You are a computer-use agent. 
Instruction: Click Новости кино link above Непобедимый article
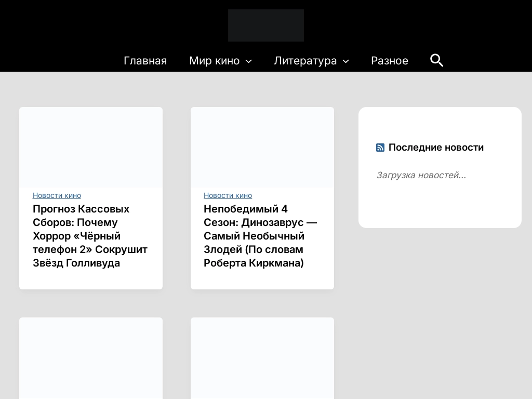click(x=228, y=195)
